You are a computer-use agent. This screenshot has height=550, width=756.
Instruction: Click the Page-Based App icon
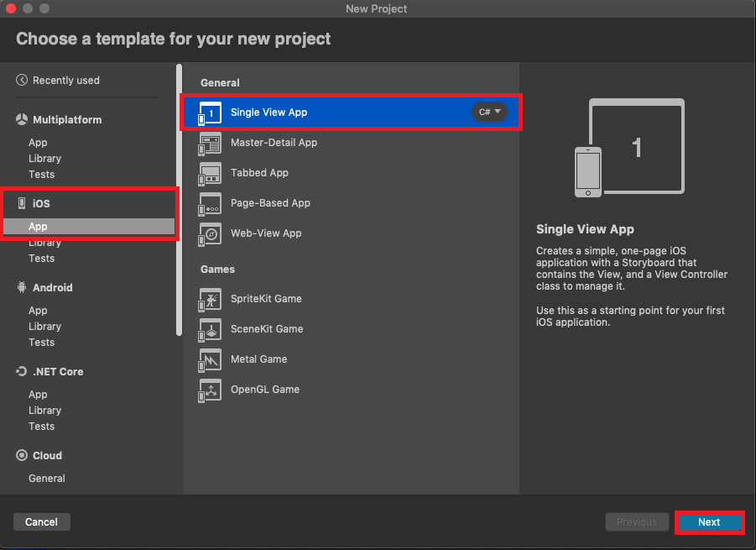click(x=209, y=204)
